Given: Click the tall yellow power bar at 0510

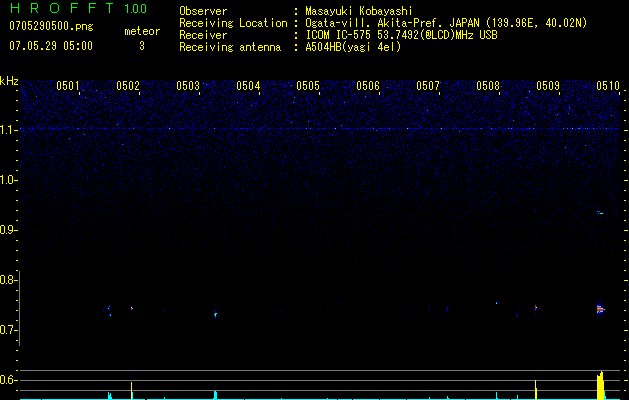Looking at the screenshot, I should [601, 386].
